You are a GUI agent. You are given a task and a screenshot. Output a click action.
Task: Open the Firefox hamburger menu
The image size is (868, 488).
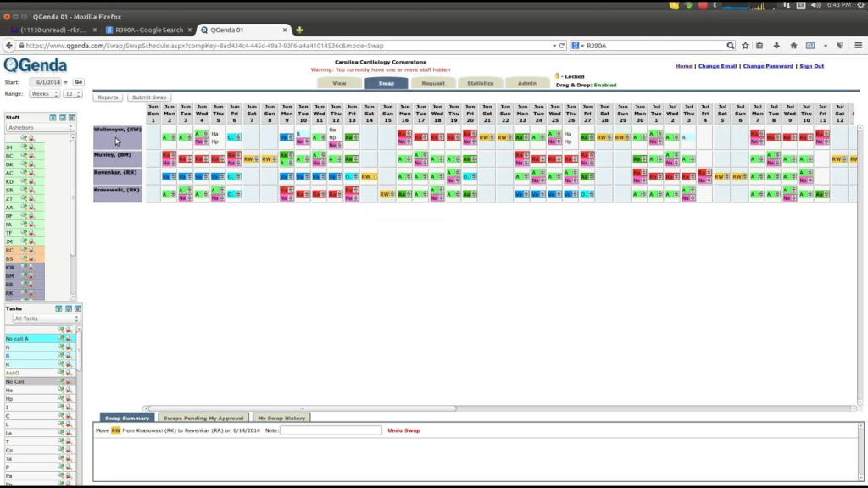[x=858, y=46]
